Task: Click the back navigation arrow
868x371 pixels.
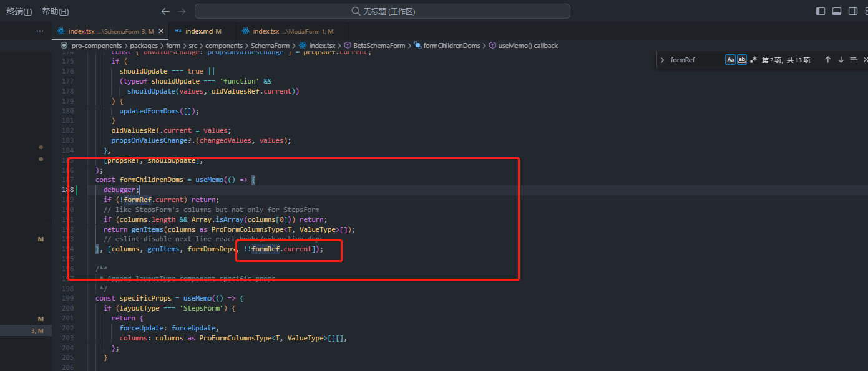Action: pyautogui.click(x=165, y=11)
